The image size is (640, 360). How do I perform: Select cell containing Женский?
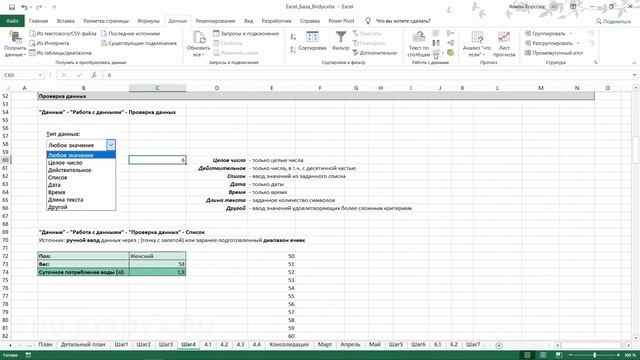[157, 256]
